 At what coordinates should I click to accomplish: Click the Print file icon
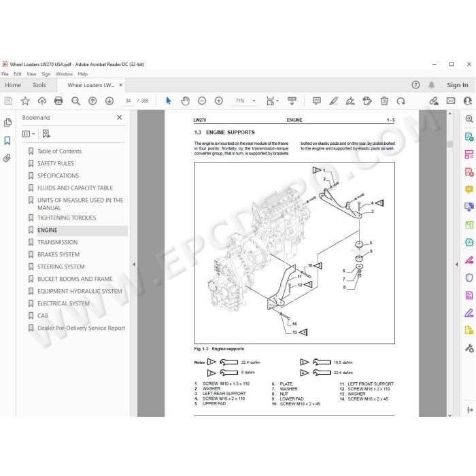point(58,101)
